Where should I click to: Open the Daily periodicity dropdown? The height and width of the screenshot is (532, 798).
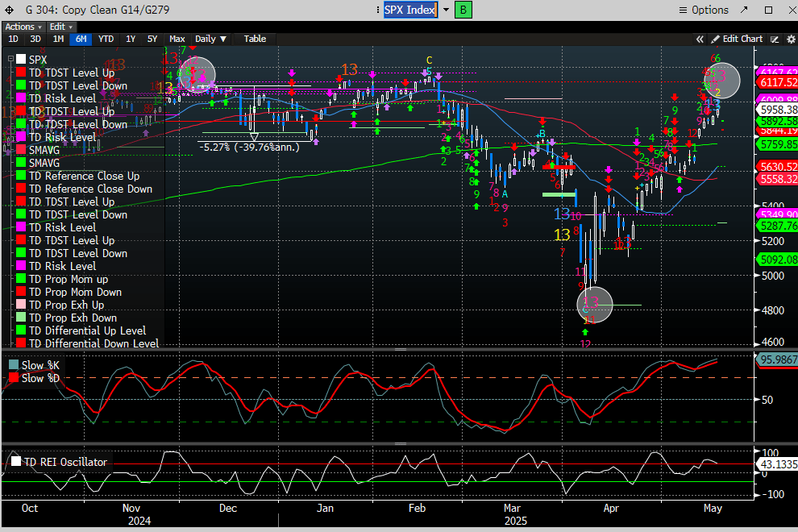point(210,39)
